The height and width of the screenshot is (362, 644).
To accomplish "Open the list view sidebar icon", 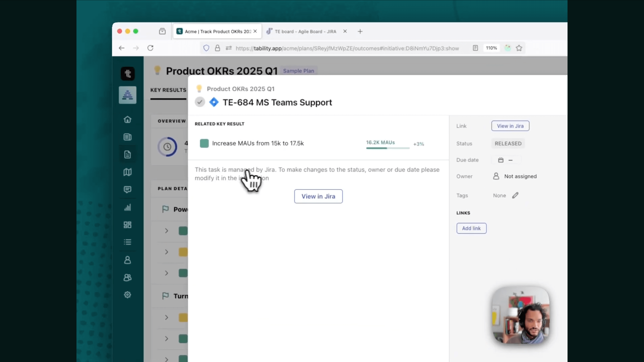I will (x=127, y=242).
